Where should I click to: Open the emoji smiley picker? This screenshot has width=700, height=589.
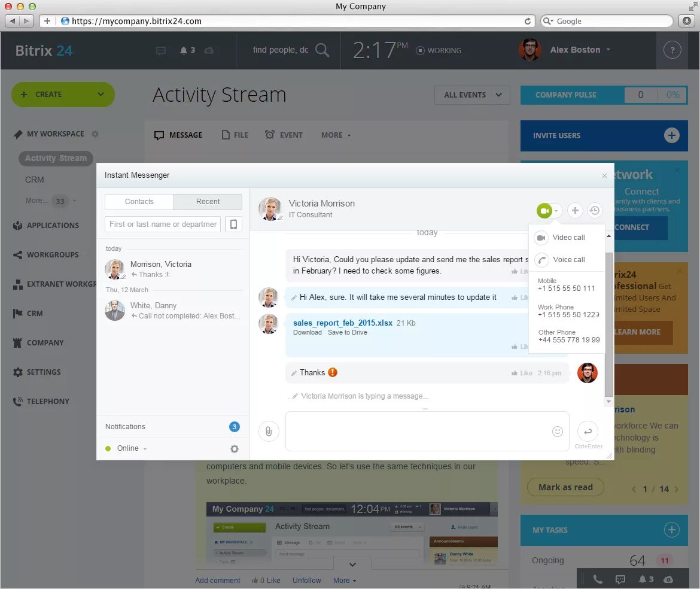557,432
